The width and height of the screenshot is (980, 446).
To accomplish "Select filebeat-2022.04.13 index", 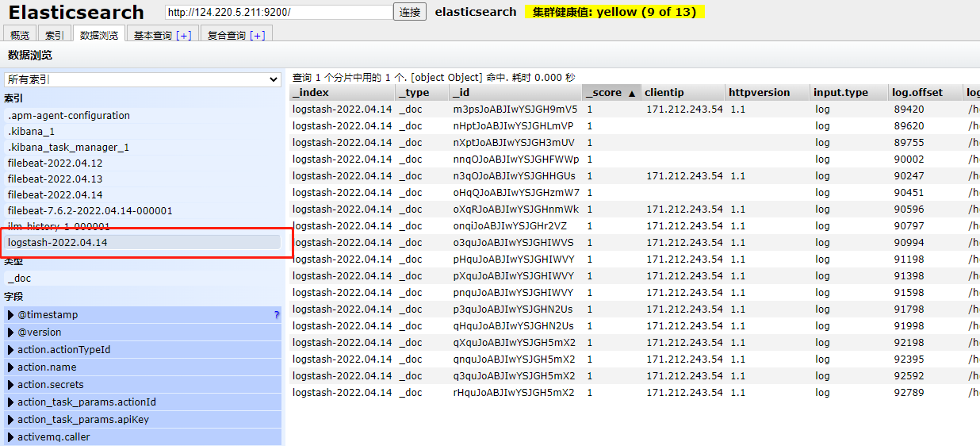I will click(x=143, y=179).
